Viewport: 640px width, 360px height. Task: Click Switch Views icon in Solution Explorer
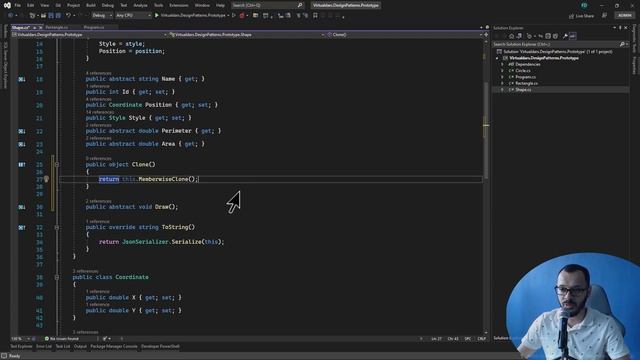coord(519,36)
